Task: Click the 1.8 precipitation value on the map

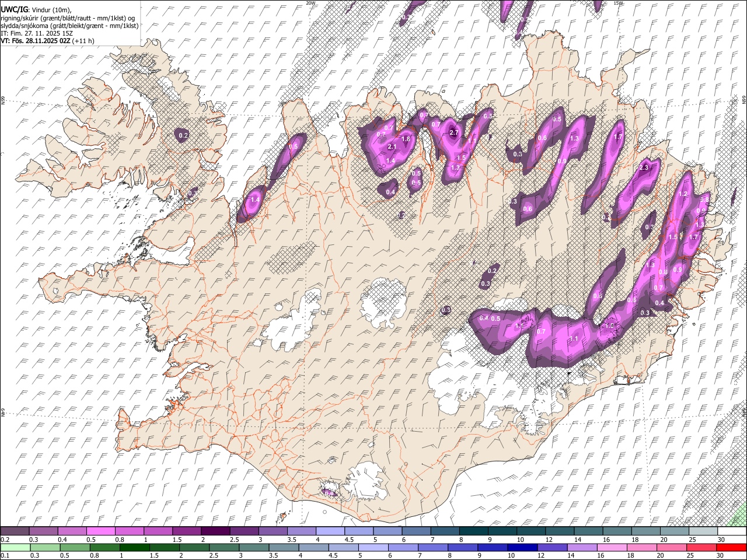Action: [406, 139]
